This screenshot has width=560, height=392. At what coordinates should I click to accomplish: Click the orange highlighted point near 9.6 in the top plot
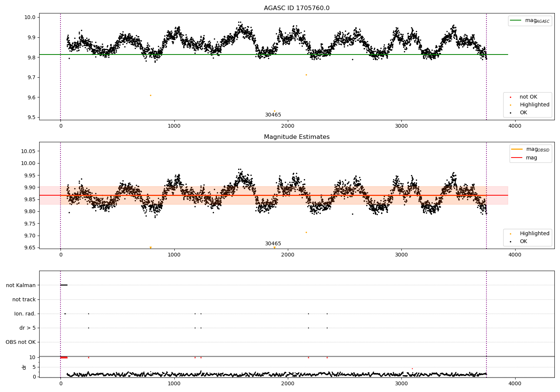coord(150,95)
